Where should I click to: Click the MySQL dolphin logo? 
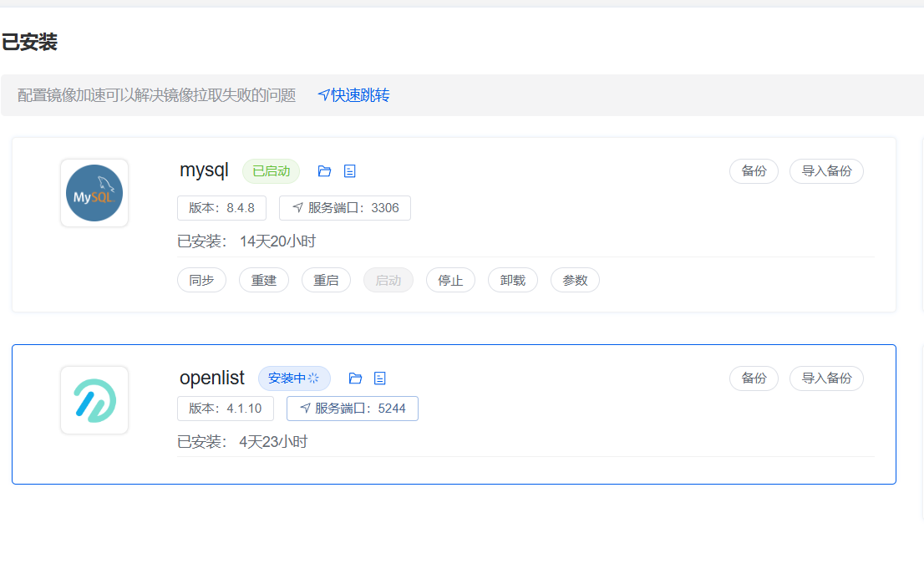(94, 193)
